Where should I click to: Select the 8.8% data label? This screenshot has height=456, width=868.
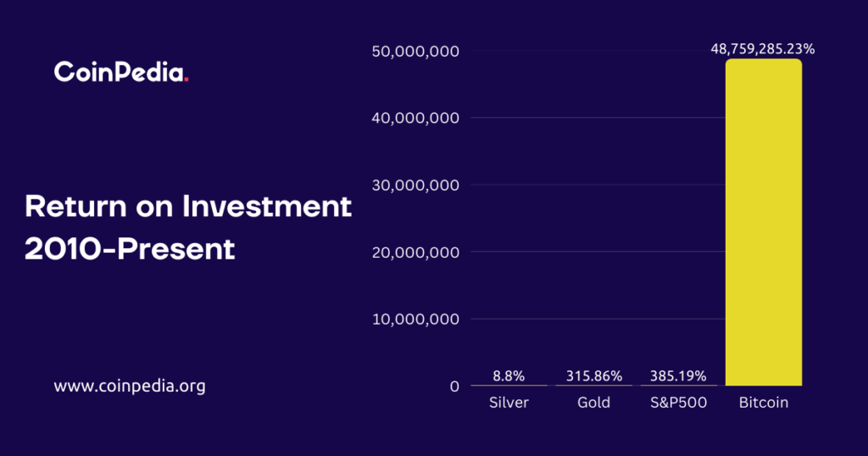coord(509,375)
